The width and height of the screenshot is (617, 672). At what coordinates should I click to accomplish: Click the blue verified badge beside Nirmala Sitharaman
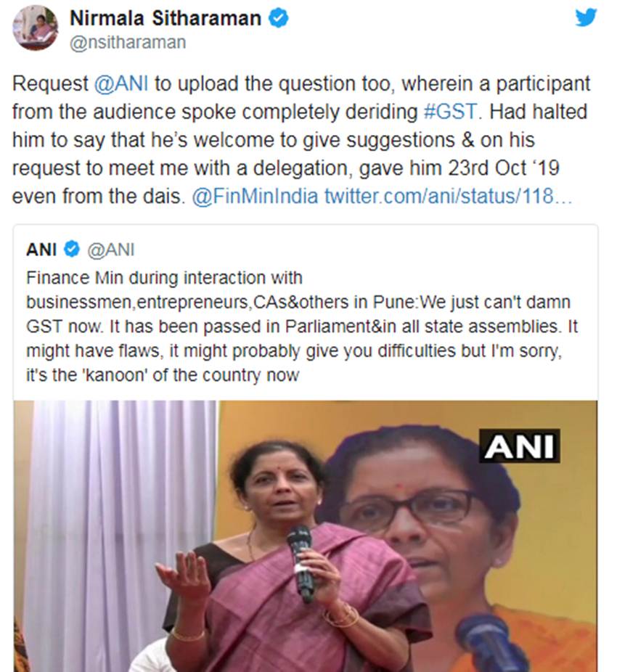(x=279, y=18)
